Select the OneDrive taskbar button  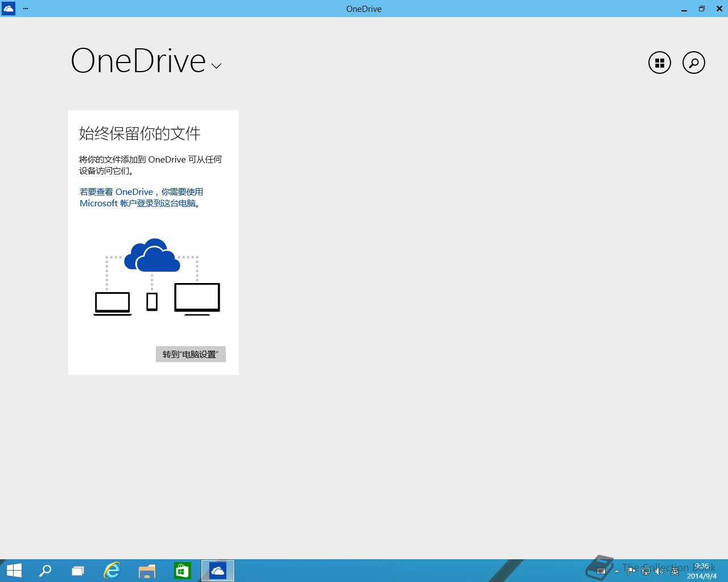pos(218,571)
